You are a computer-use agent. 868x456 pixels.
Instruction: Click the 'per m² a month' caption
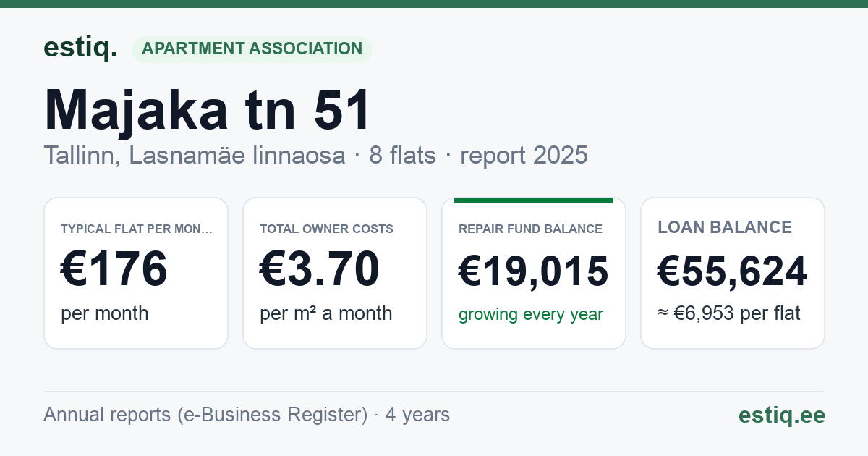coord(326,313)
